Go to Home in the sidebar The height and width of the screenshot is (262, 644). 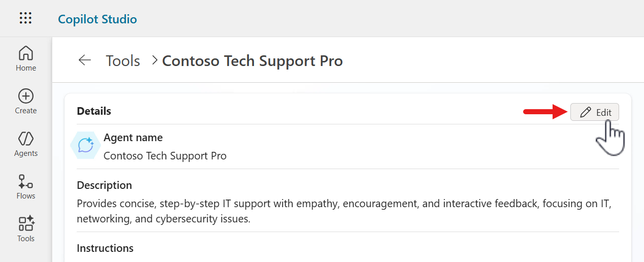point(26,53)
